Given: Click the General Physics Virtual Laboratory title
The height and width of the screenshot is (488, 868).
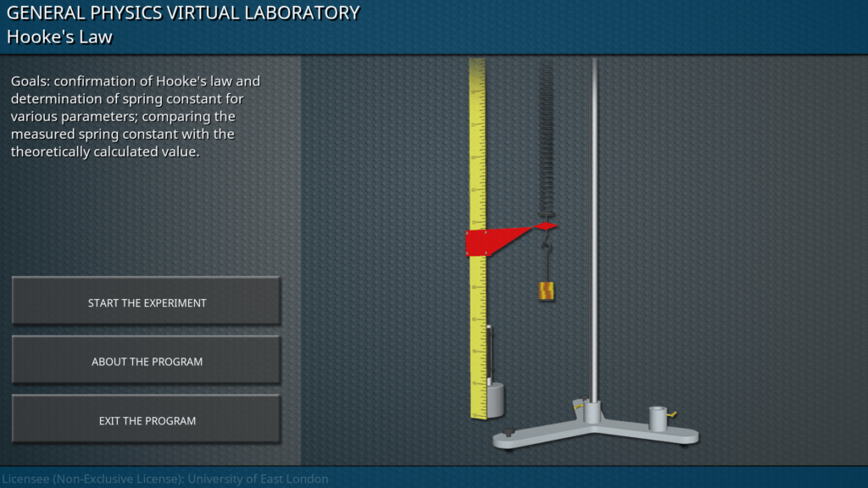Looking at the screenshot, I should coord(183,13).
